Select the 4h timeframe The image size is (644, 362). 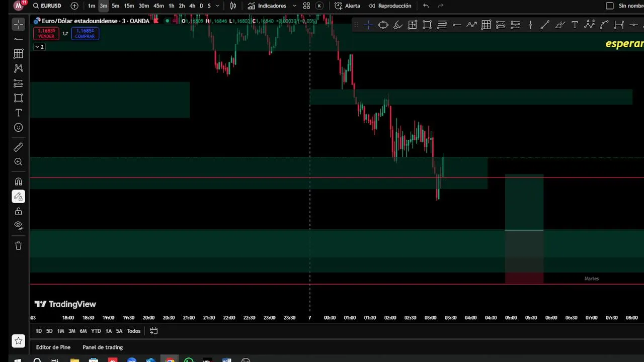click(192, 6)
